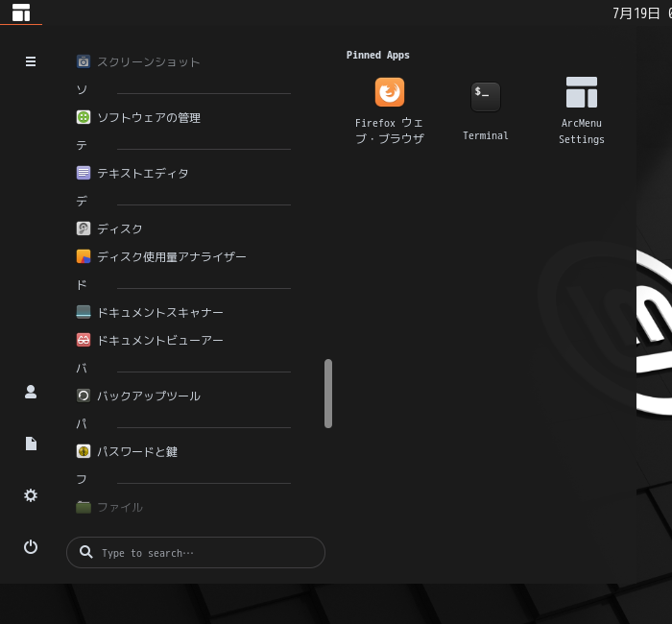Open ドキュメントビューアー icon
The image size is (672, 624).
click(x=84, y=340)
